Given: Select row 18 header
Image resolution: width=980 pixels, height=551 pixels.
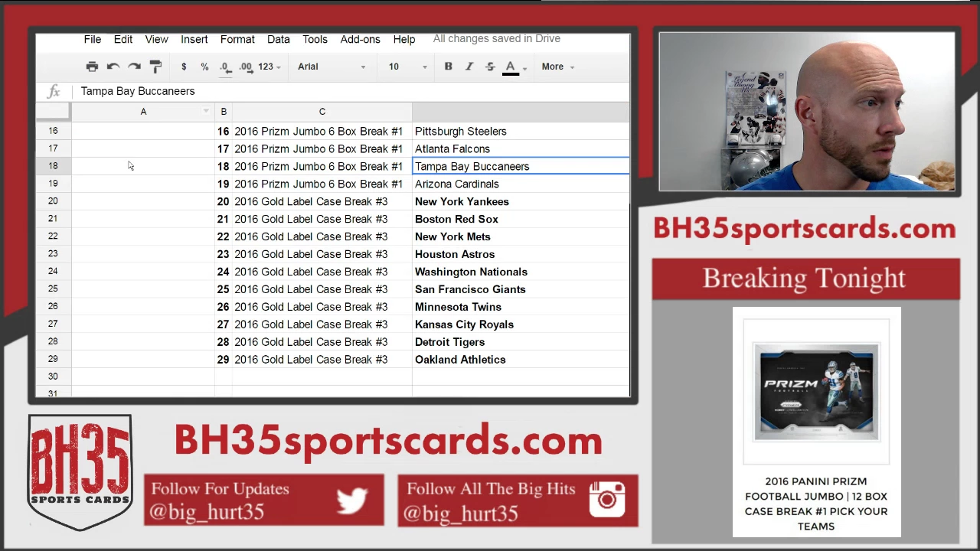Looking at the screenshot, I should (53, 166).
